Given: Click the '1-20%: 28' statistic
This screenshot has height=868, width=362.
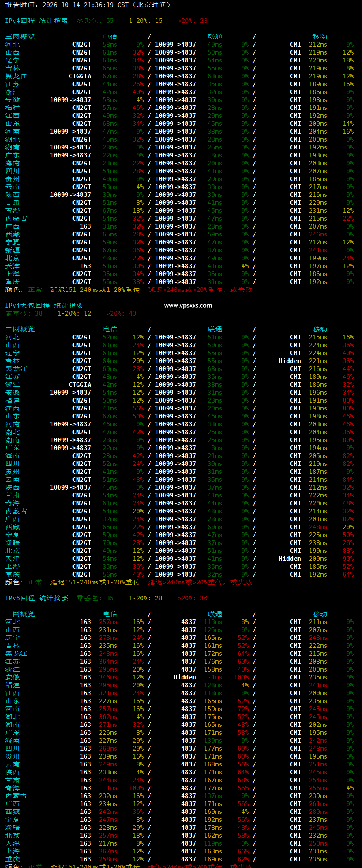Looking at the screenshot, I should coord(146,598).
